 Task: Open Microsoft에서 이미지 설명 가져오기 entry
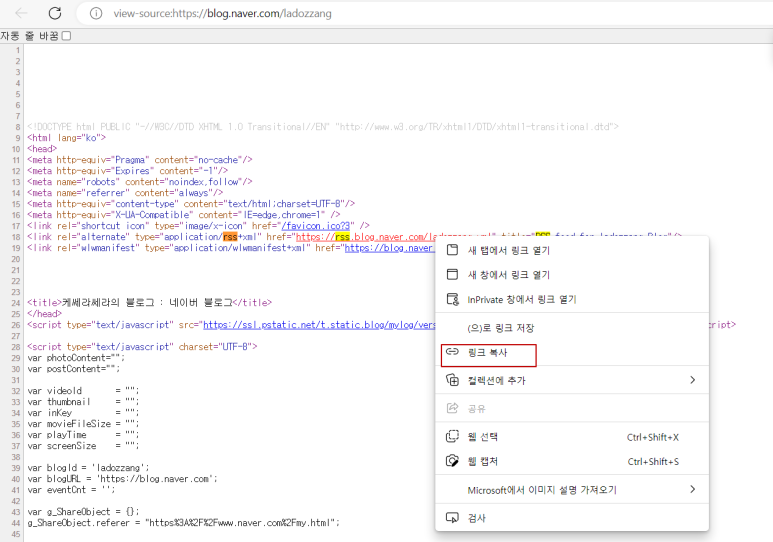coord(572,490)
